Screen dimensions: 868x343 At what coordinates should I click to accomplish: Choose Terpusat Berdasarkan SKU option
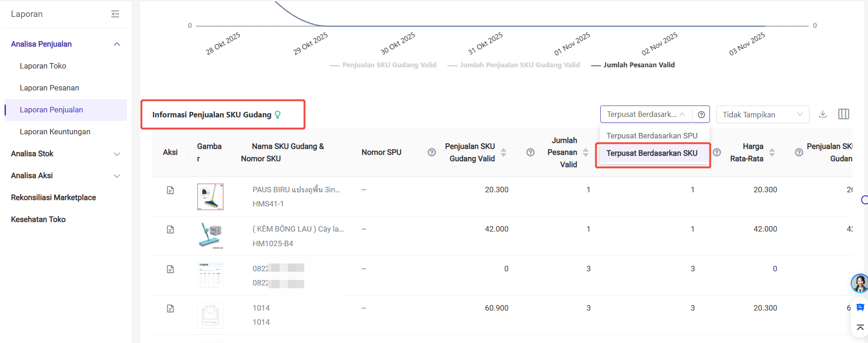[x=651, y=153]
